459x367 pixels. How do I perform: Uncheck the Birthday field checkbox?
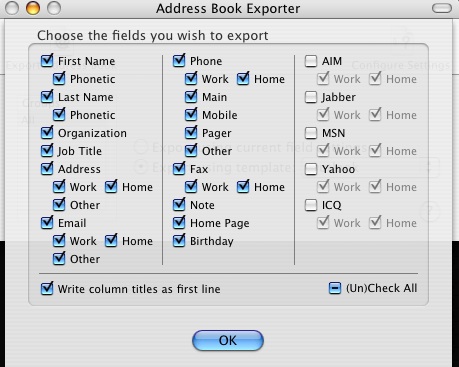[179, 241]
